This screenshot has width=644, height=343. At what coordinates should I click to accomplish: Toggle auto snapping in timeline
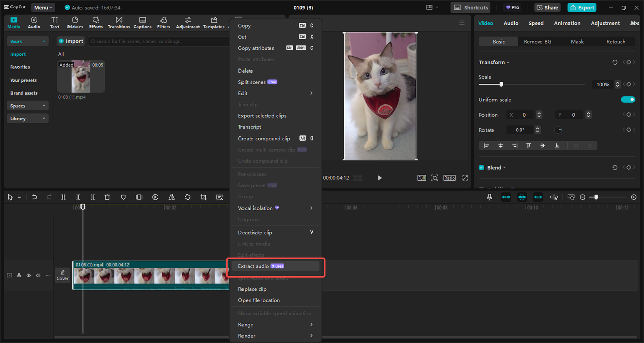(522, 197)
